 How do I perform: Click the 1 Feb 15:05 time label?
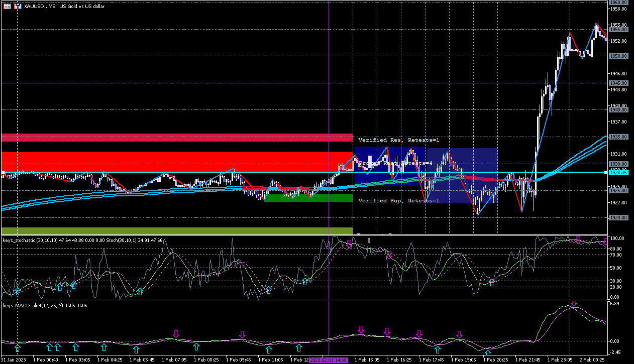click(x=367, y=360)
